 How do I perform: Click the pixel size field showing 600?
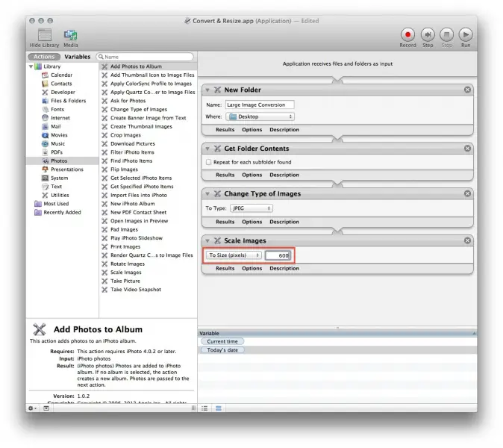(x=278, y=255)
